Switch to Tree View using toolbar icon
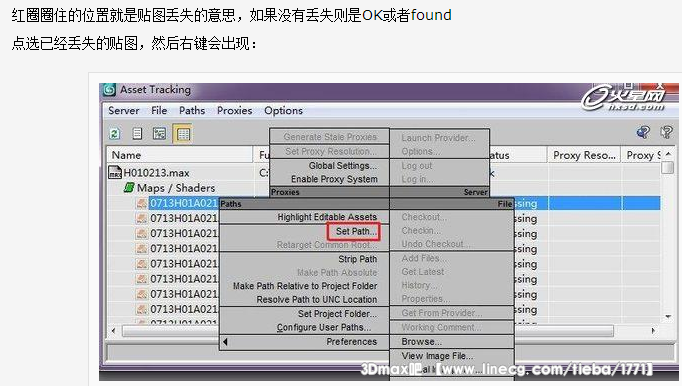Viewport: 682px width, 386px height. pos(159,134)
